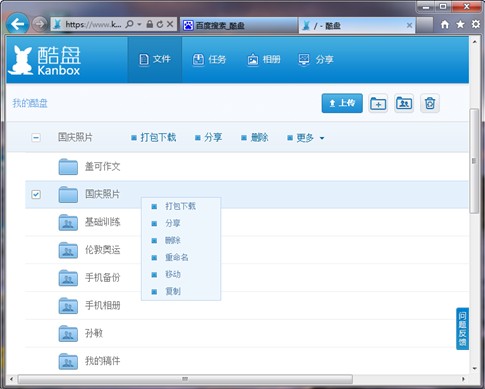Click the URL field in address bar

(93, 24)
